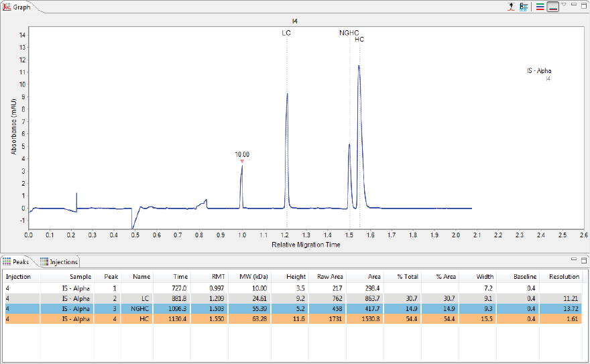This screenshot has width=590, height=364.
Task: Click the I4 legend sublabel
Action: [x=548, y=78]
